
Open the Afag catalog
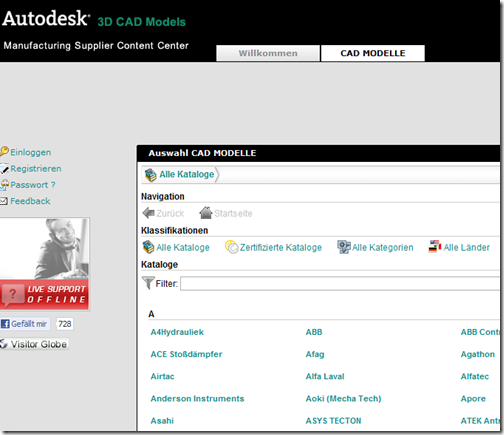pyautogui.click(x=315, y=354)
